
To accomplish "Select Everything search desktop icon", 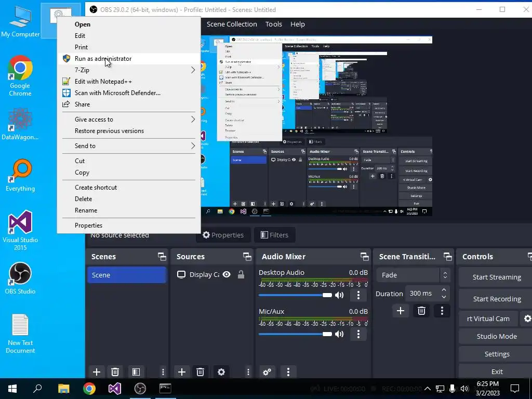I will coord(20,176).
